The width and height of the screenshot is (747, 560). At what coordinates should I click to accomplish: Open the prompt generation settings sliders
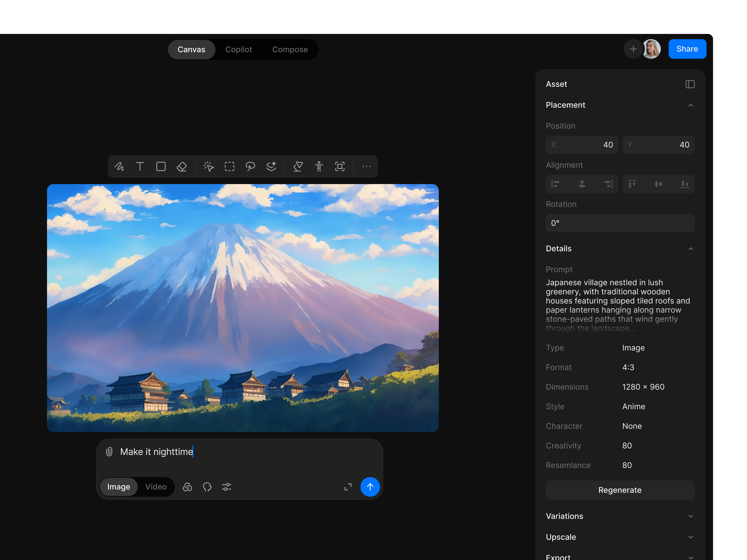point(226,487)
